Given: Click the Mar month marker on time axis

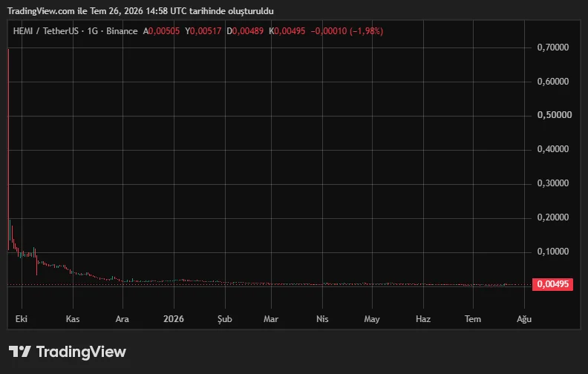Looking at the screenshot, I should pos(271,319).
